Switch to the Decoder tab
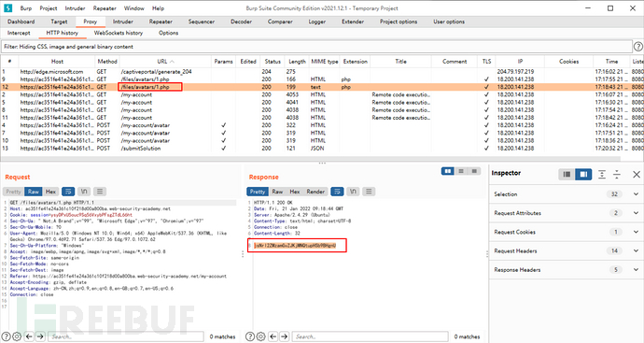644x343 pixels. [x=241, y=21]
